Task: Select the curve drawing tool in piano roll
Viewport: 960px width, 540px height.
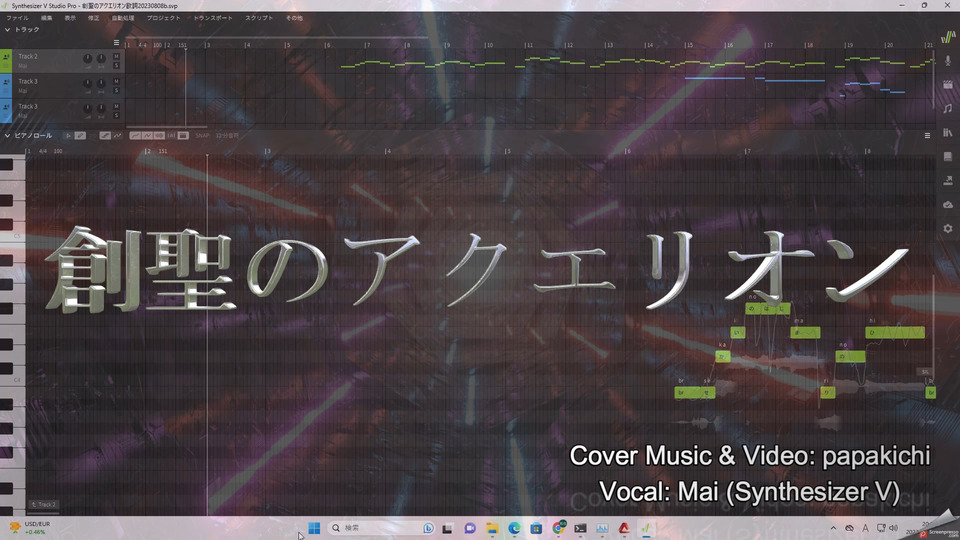Action: 117,135
